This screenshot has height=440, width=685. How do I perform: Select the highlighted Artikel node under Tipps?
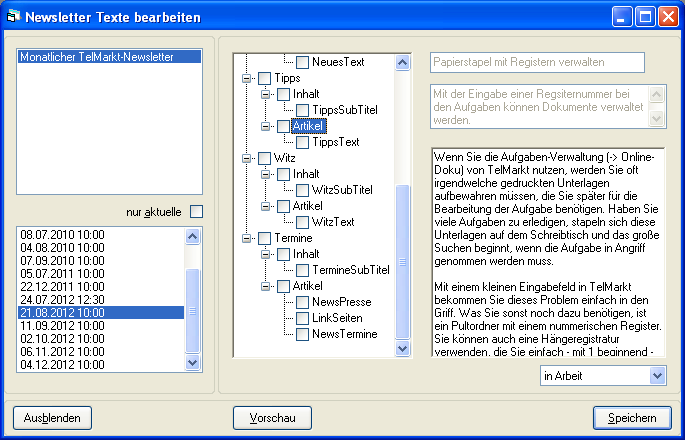pos(307,126)
